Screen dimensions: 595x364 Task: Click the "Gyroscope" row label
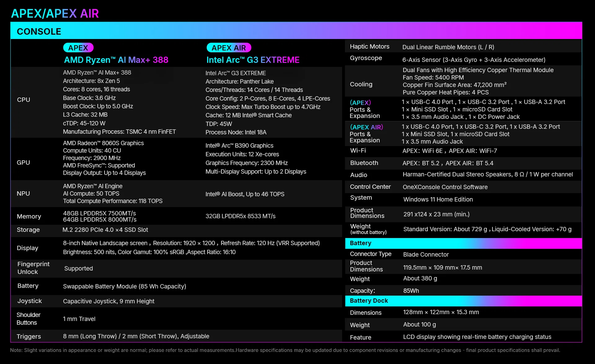pyautogui.click(x=366, y=58)
